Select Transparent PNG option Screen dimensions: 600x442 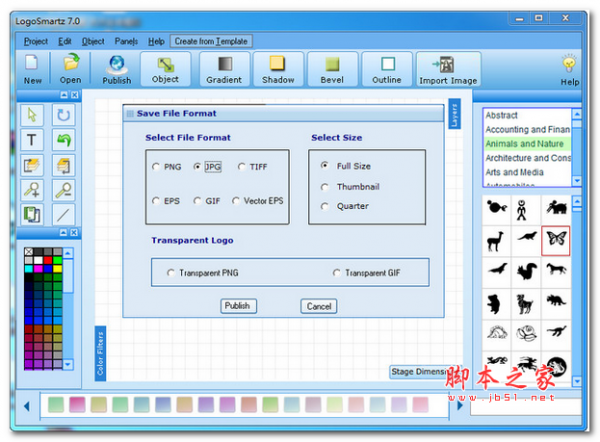pyautogui.click(x=171, y=273)
